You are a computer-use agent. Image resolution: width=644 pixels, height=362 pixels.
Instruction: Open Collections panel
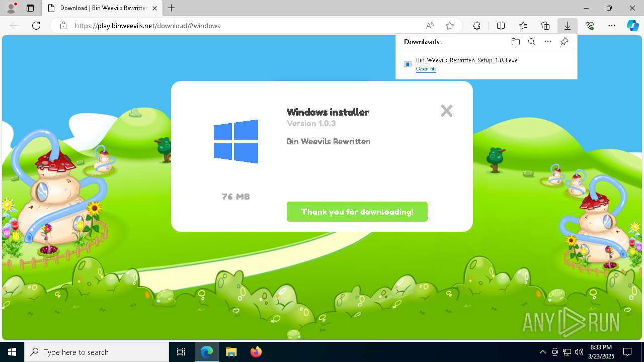pos(545,26)
